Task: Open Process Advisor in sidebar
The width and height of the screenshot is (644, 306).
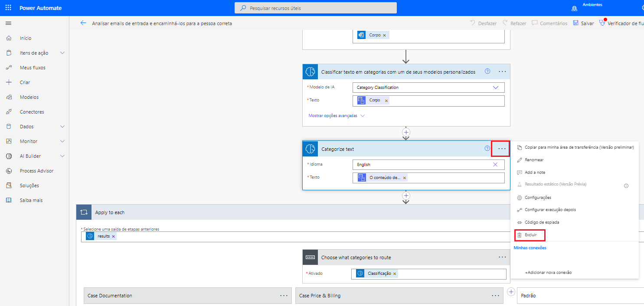Action: 36,171
